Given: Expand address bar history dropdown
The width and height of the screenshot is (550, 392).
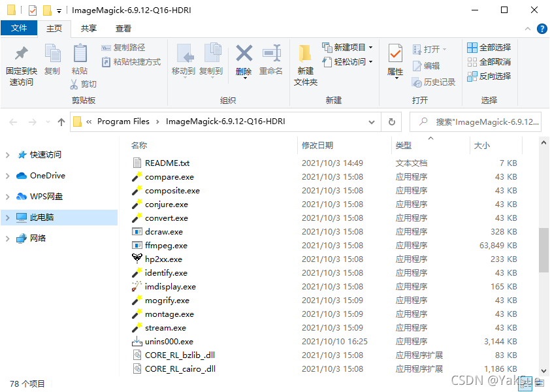Looking at the screenshot, I should point(372,122).
